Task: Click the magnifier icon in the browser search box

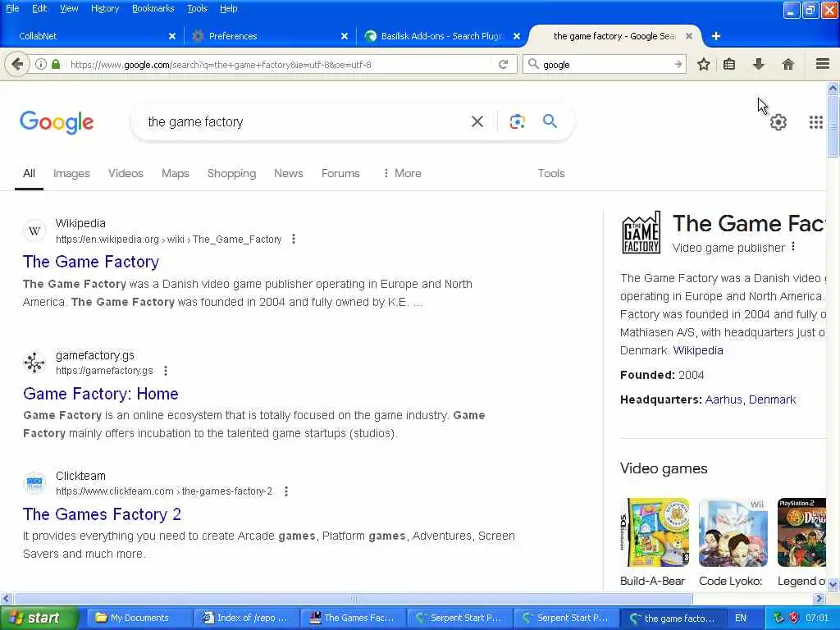Action: click(533, 64)
